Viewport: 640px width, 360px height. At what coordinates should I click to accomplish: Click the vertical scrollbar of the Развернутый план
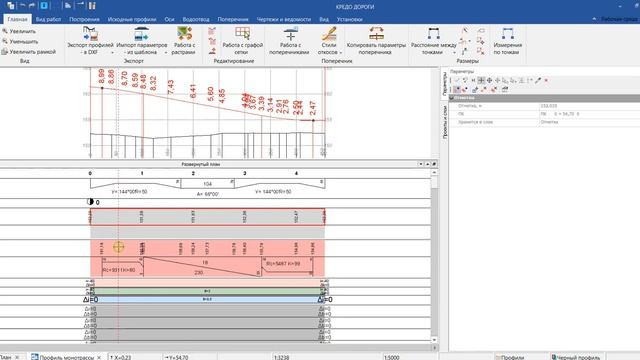click(434, 255)
